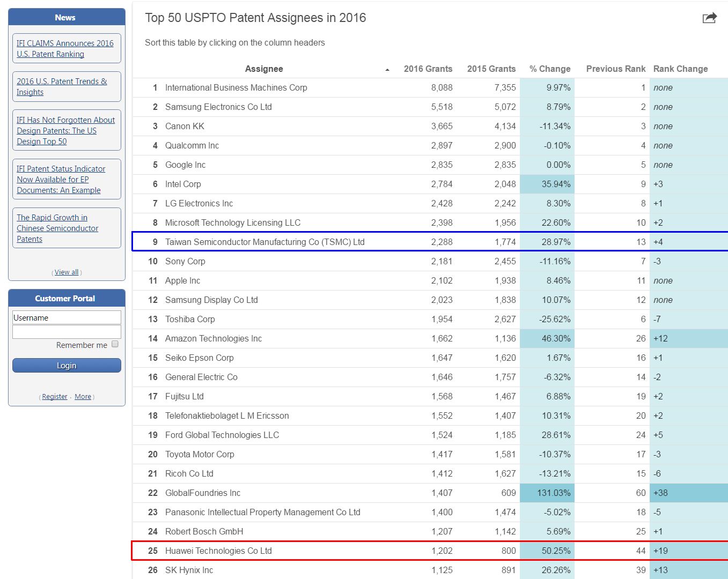
Task: Click the Intel Corp row name
Action: 183,184
